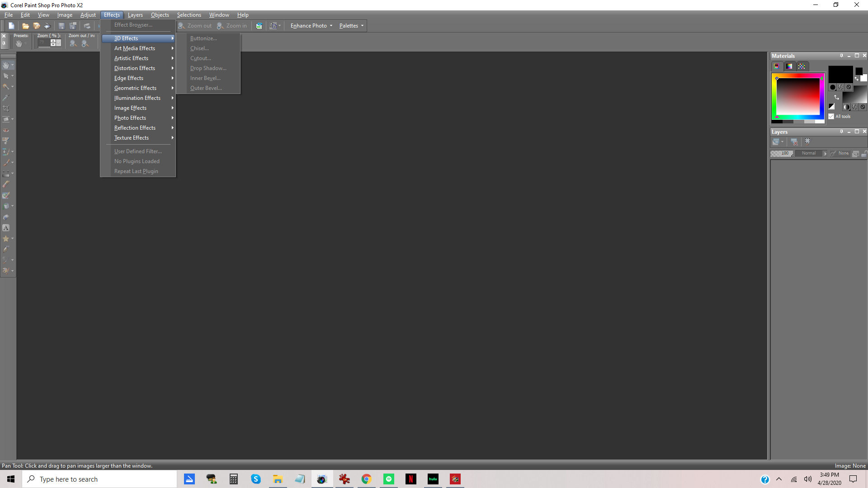Open the Adjust menu

[x=88, y=15]
